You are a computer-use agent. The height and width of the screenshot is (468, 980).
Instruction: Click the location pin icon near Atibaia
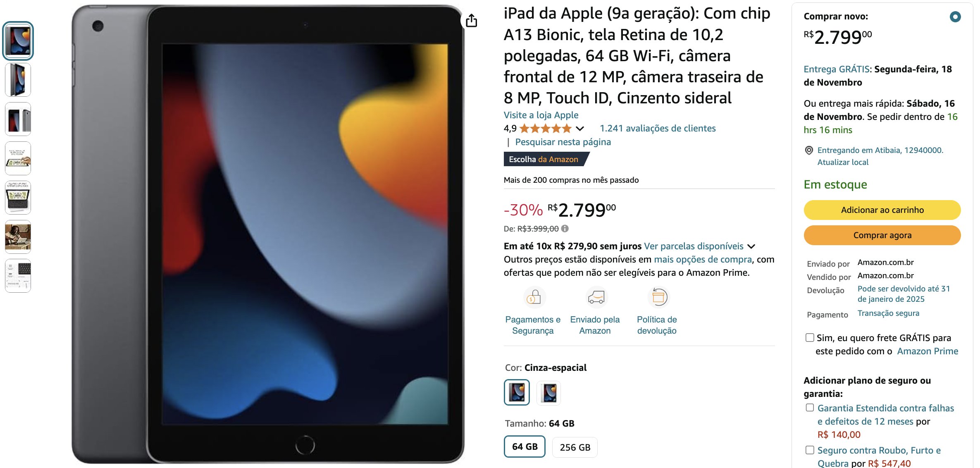tap(809, 150)
